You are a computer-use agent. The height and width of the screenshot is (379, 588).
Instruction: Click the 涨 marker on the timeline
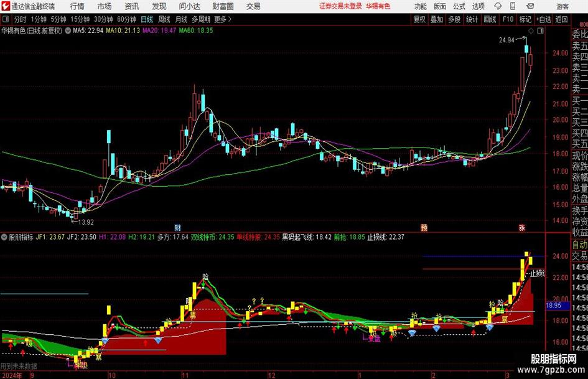521,227
